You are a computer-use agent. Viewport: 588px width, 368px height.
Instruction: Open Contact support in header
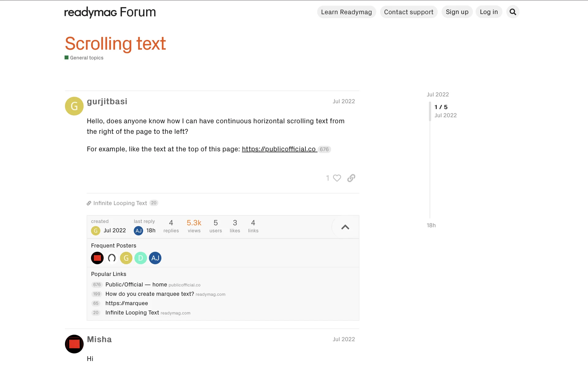[x=409, y=12]
